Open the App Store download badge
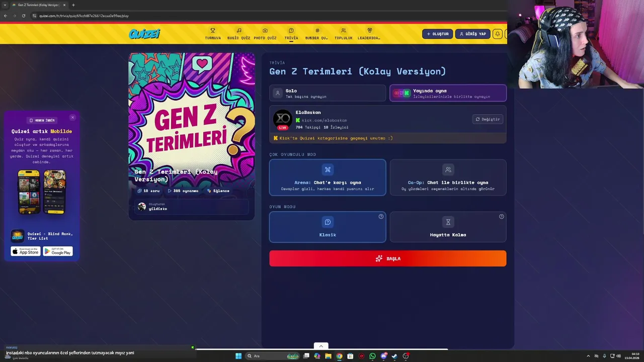 pyautogui.click(x=26, y=251)
